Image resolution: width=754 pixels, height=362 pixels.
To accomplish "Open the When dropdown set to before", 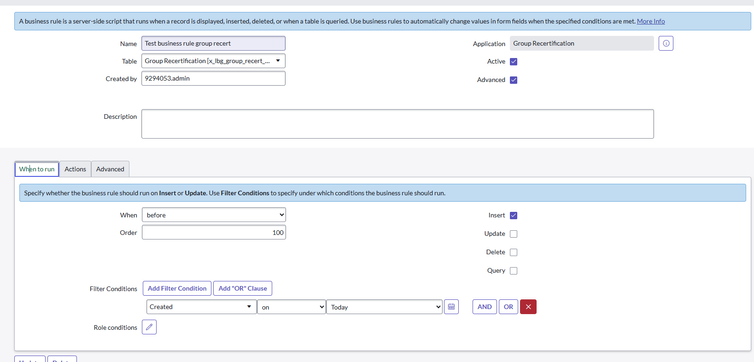I will pyautogui.click(x=214, y=215).
